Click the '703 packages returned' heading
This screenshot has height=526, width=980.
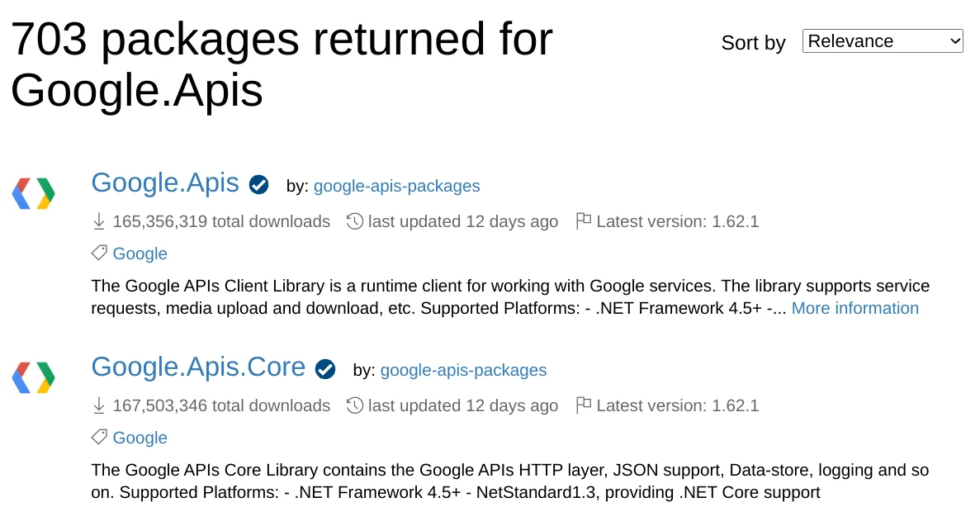tap(282, 64)
